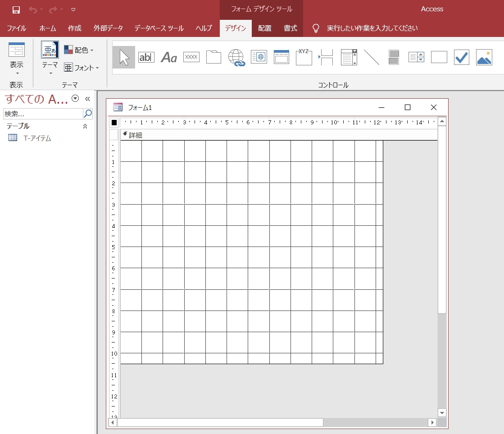The width and height of the screenshot is (504, 434).
Task: Click the 表示 view button icon
Action: tap(17, 50)
